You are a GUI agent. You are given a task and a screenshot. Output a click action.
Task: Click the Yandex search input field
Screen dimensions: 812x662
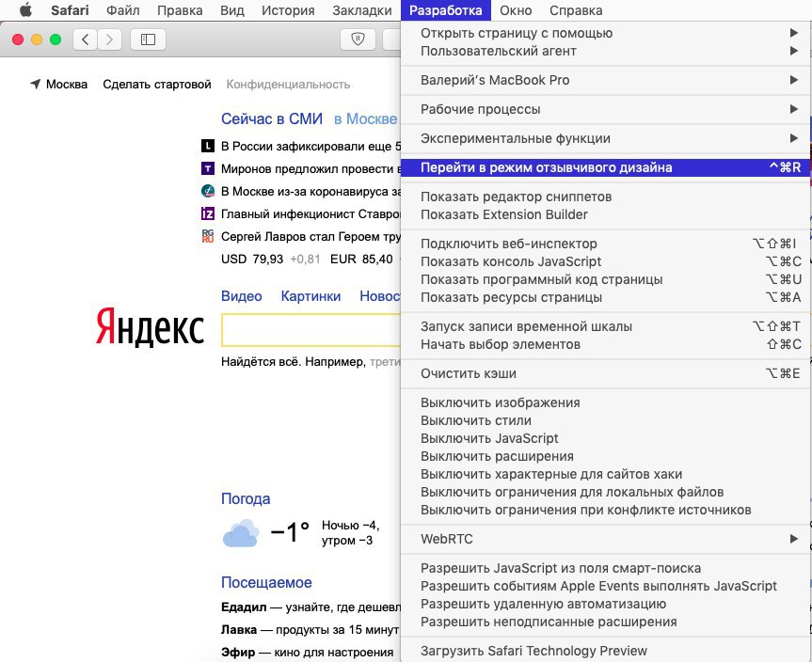click(x=311, y=330)
